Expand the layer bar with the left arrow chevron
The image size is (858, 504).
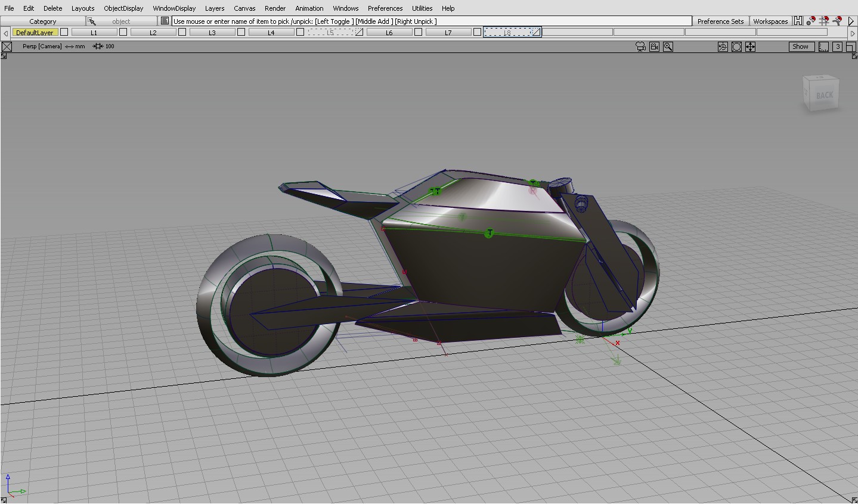pyautogui.click(x=5, y=32)
